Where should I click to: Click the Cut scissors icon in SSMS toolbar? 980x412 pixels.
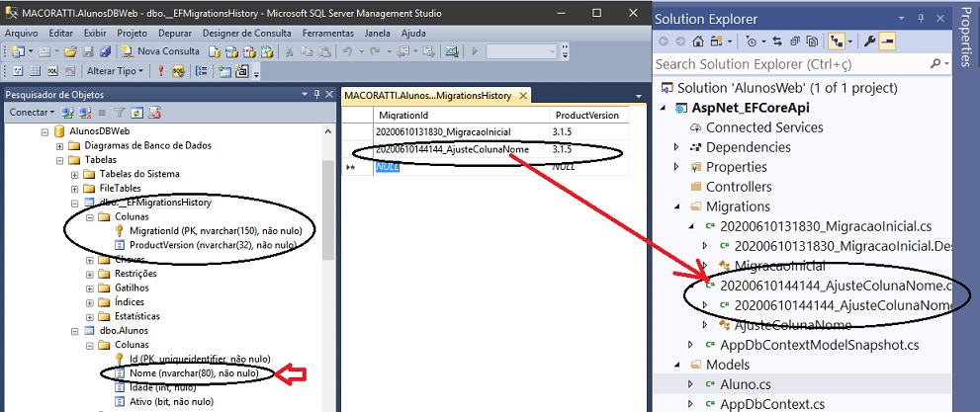click(290, 51)
